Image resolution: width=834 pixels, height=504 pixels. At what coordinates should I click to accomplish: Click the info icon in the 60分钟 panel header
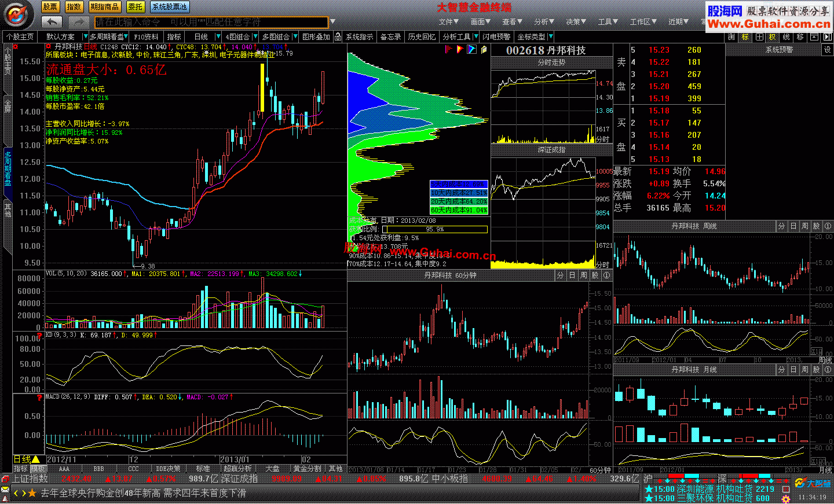(x=606, y=275)
